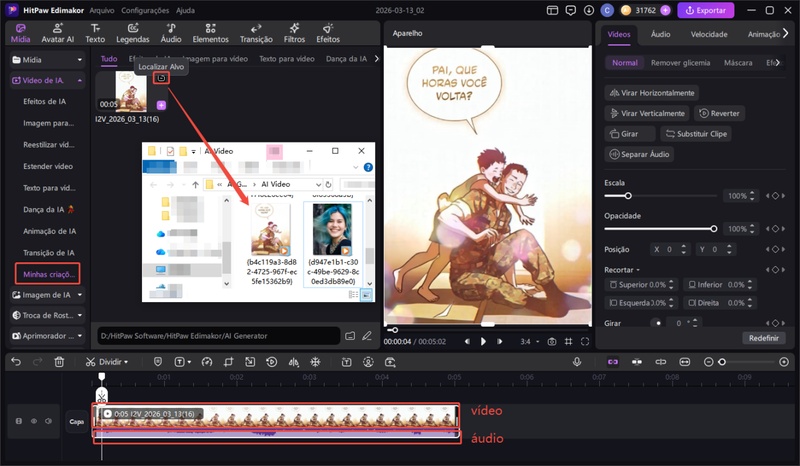This screenshot has height=466, width=800.
Task: Click the Reverter button
Action: pos(718,113)
